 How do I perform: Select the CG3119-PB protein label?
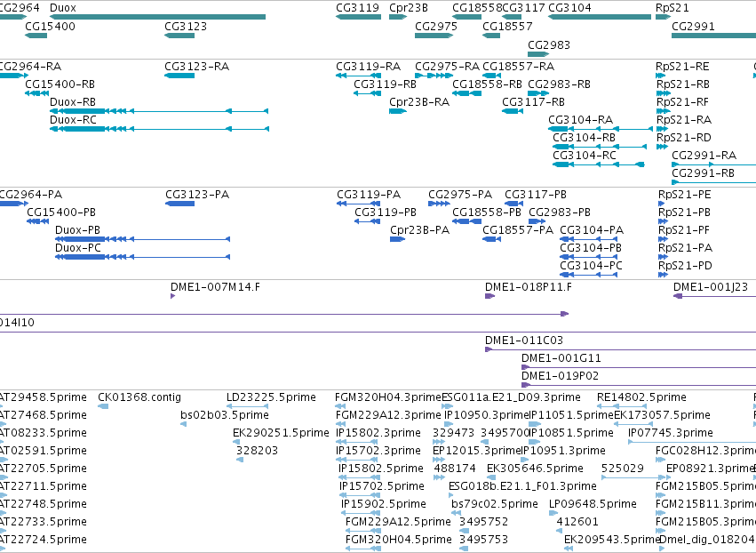click(x=386, y=212)
